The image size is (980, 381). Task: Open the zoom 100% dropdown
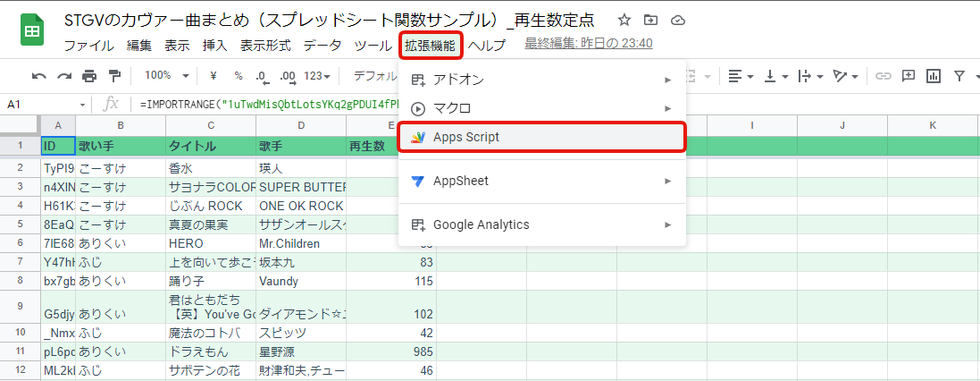click(x=166, y=76)
